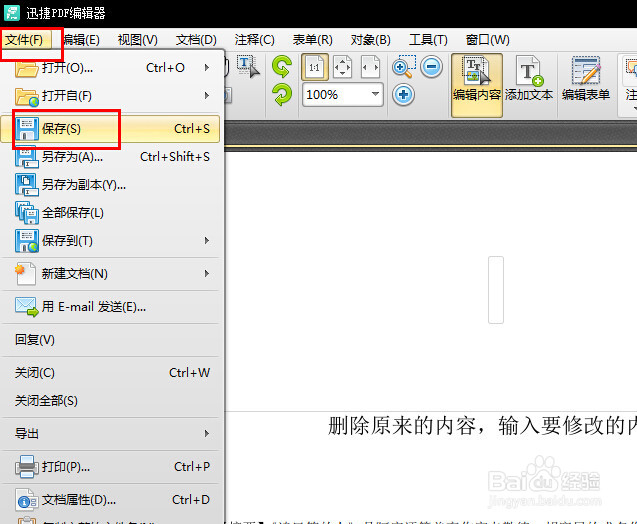The height and width of the screenshot is (524, 637).
Task: Click 保存(S) in the file menu
Action: [110, 129]
